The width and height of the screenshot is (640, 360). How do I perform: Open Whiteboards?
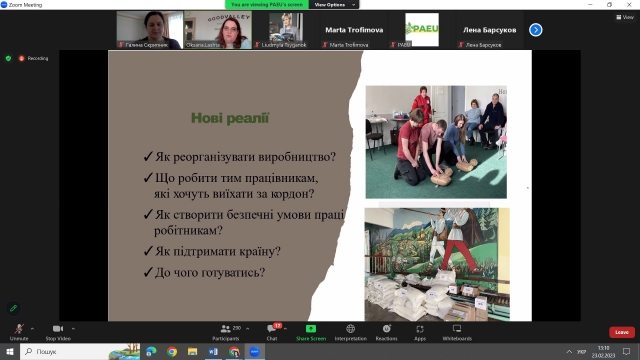[x=457, y=332]
